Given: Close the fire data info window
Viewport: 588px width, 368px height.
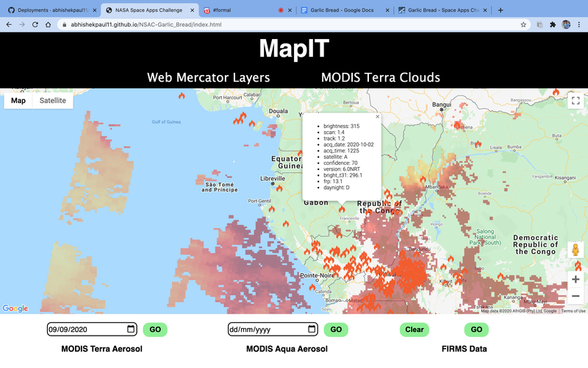Looking at the screenshot, I should click(377, 117).
